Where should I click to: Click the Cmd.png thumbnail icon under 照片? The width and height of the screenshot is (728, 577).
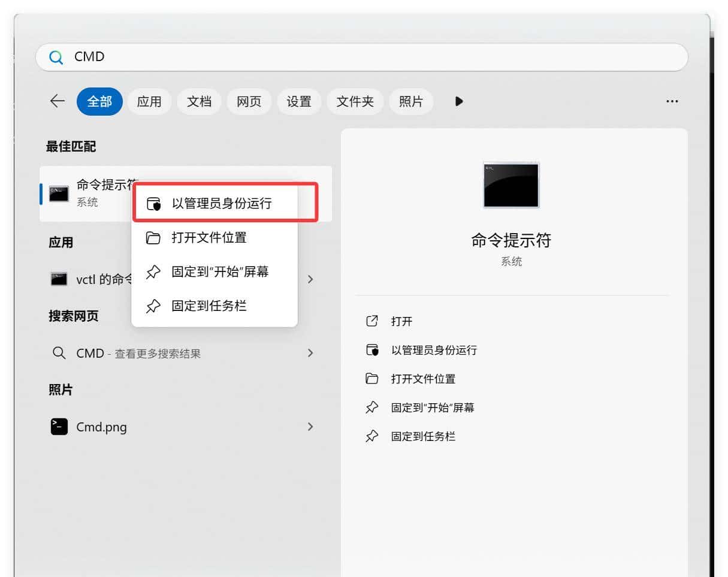tap(58, 427)
